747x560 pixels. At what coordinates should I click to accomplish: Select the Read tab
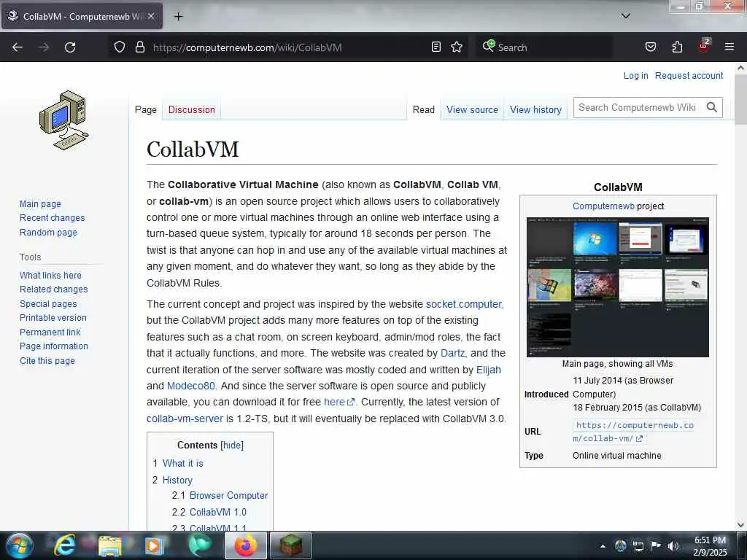coord(424,109)
